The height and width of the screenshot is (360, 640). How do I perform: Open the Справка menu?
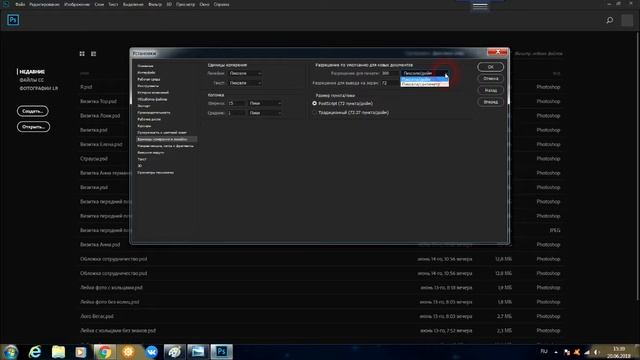pos(221,4)
